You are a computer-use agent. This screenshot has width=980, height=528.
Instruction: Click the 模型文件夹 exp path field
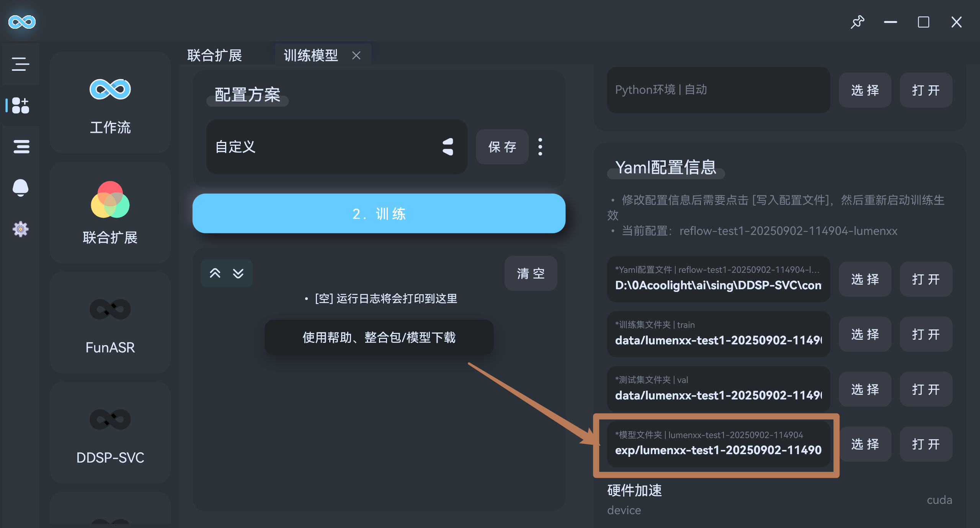[719, 444]
